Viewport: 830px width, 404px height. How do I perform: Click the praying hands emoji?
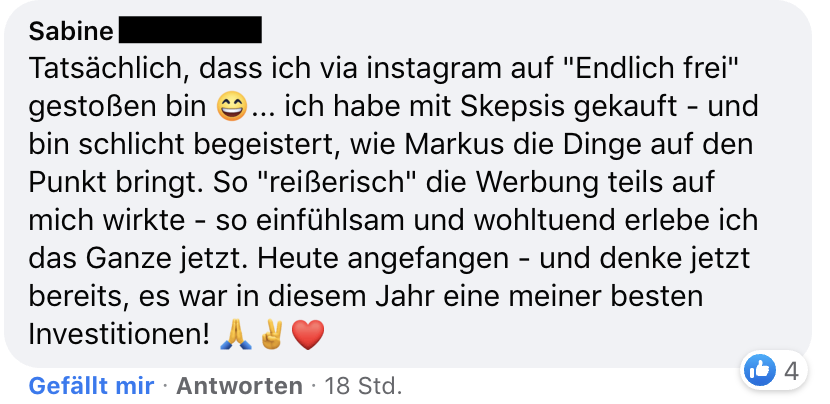236,335
